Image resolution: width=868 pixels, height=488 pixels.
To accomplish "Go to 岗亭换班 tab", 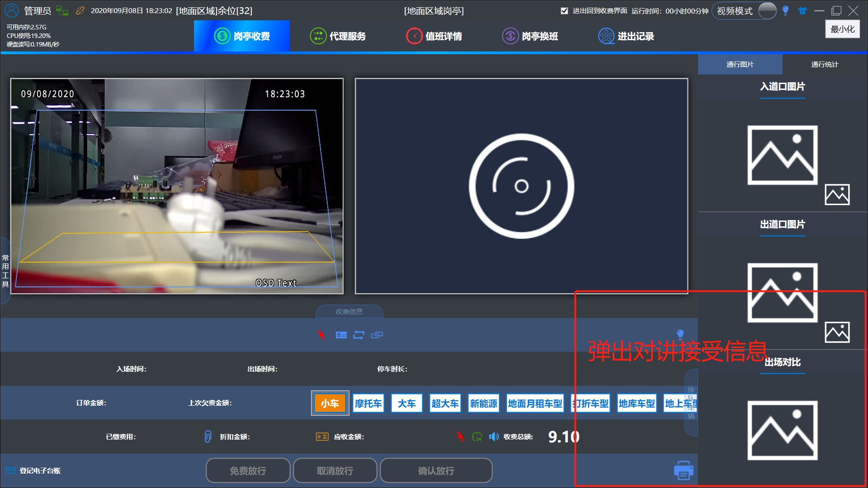I will click(530, 36).
